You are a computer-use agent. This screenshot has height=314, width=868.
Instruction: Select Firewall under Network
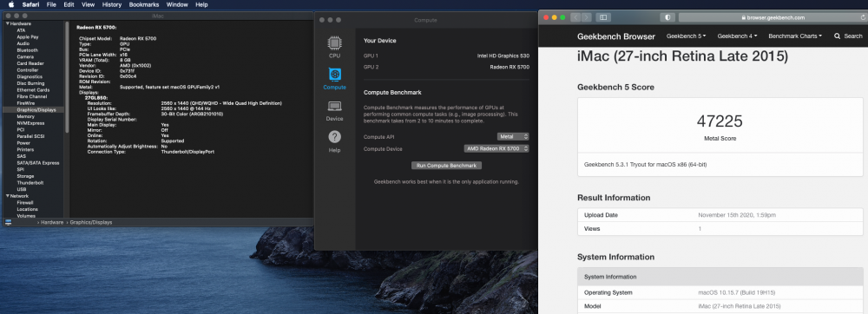pyautogui.click(x=24, y=203)
